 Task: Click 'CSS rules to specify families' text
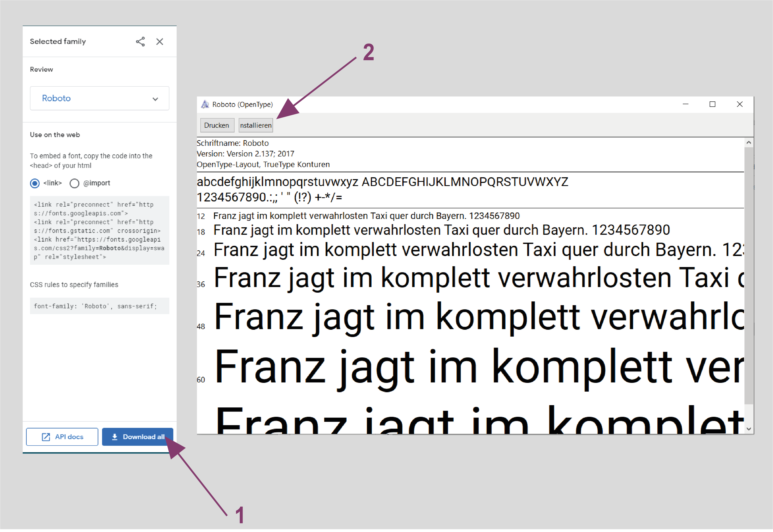tap(74, 285)
